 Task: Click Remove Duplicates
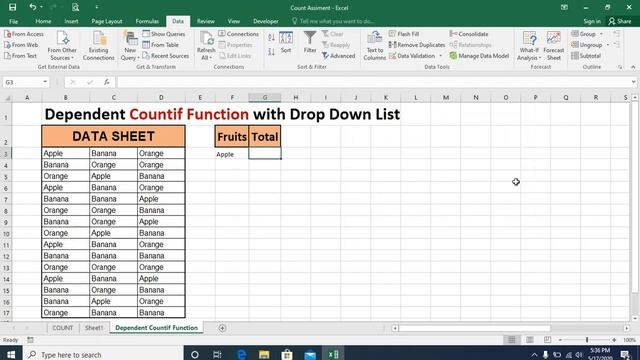[x=417, y=45]
